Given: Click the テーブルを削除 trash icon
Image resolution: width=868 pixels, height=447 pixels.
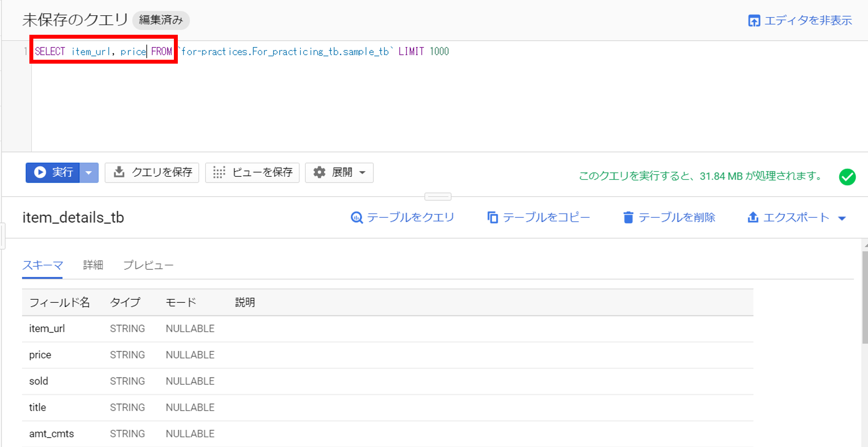Looking at the screenshot, I should (628, 217).
